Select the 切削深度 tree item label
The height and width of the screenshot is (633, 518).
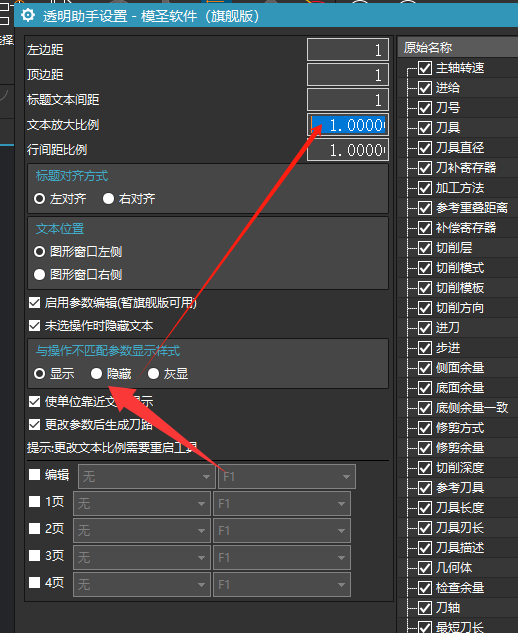pos(460,467)
